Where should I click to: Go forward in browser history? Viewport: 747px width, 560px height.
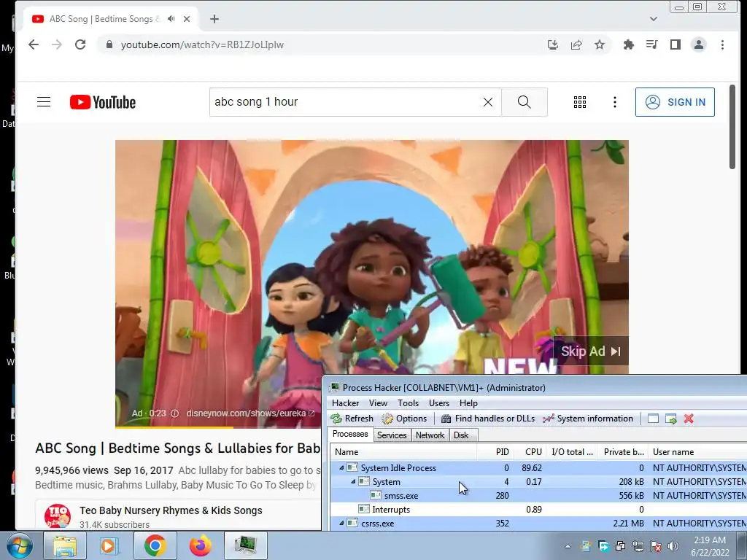[x=57, y=44]
